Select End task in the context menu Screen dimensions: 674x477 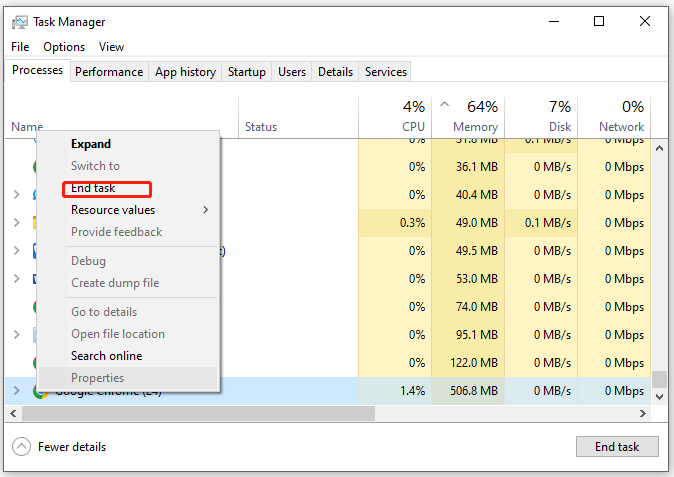[x=93, y=188]
